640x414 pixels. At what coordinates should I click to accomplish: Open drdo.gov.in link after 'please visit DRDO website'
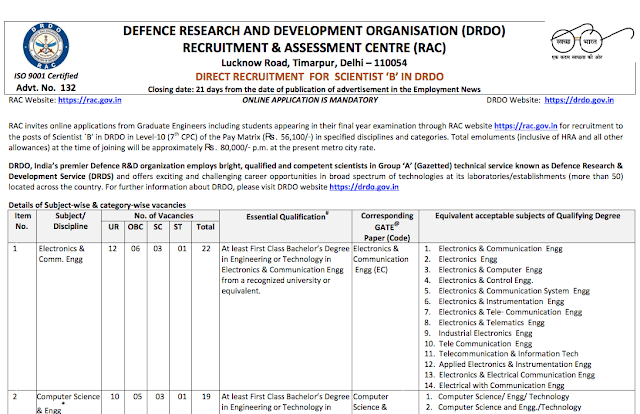[364, 187]
